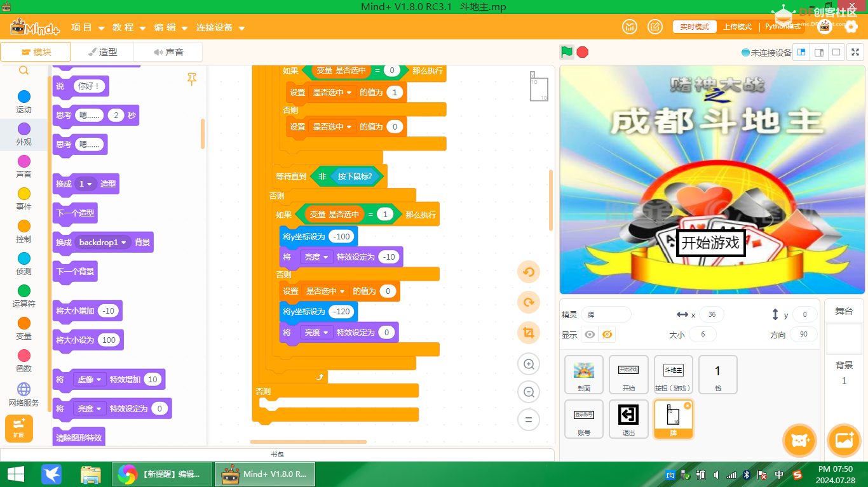Screen dimensions: 868x487
Task: Open the 编辑 edit menu
Action: (170, 27)
